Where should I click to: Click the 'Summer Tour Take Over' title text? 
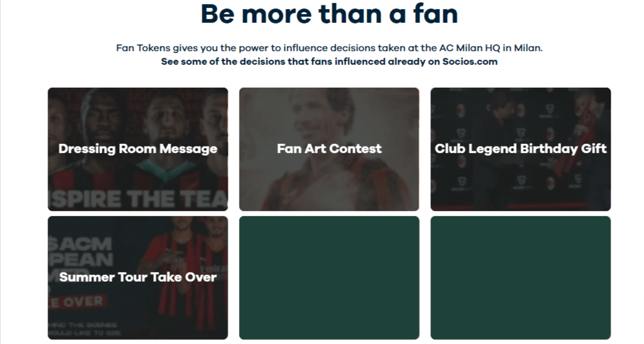coord(138,277)
